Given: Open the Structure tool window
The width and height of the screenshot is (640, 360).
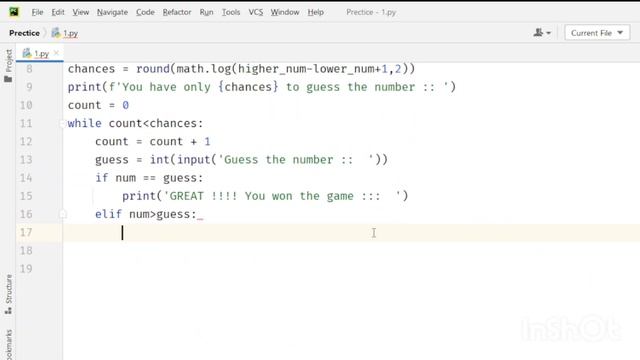Looking at the screenshot, I should click(8, 294).
